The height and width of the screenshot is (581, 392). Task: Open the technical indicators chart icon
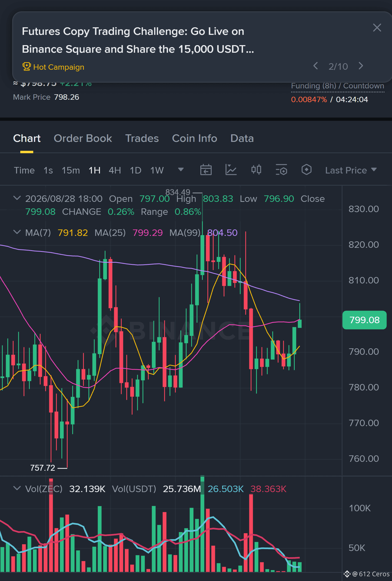click(x=231, y=170)
